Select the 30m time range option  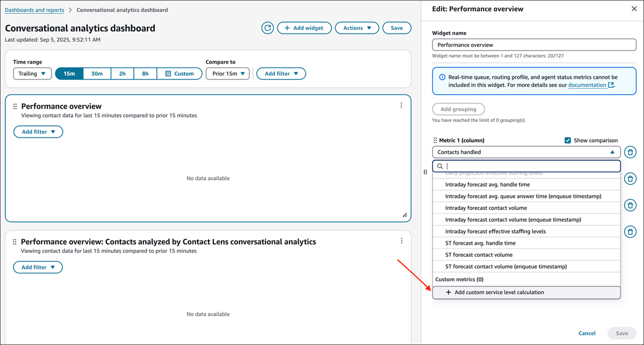[97, 74]
